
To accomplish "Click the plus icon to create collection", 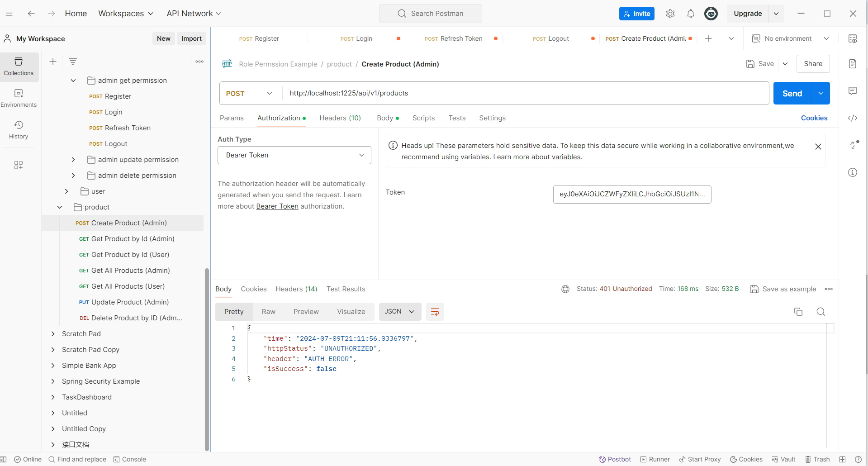I will click(53, 62).
